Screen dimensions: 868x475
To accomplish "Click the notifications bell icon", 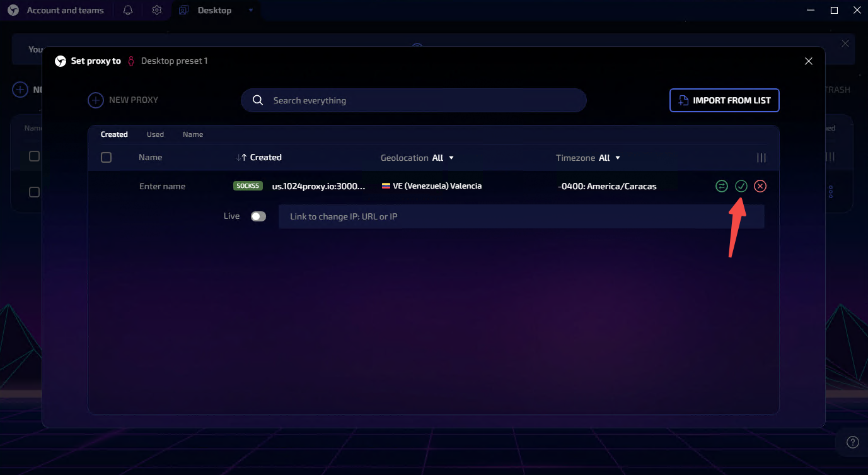I will (128, 10).
